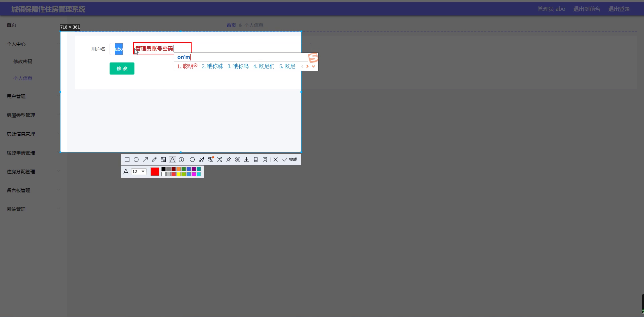Go to next IME candidate page
The width and height of the screenshot is (644, 317).
pos(307,66)
